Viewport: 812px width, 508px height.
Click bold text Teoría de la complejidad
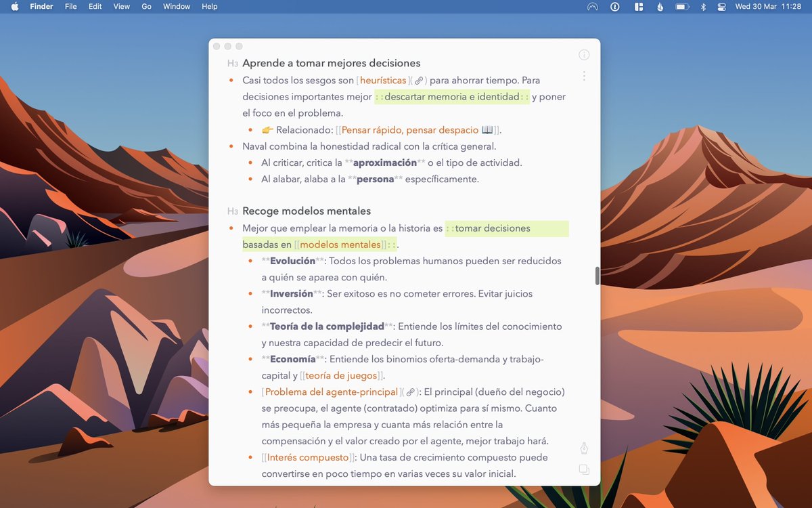point(327,326)
